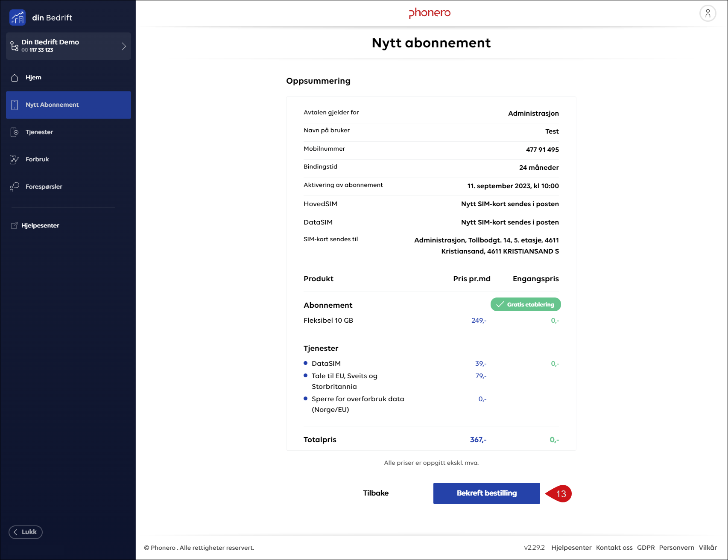This screenshot has width=728, height=560.
Task: Click the Oppsummering heading
Action: point(318,81)
